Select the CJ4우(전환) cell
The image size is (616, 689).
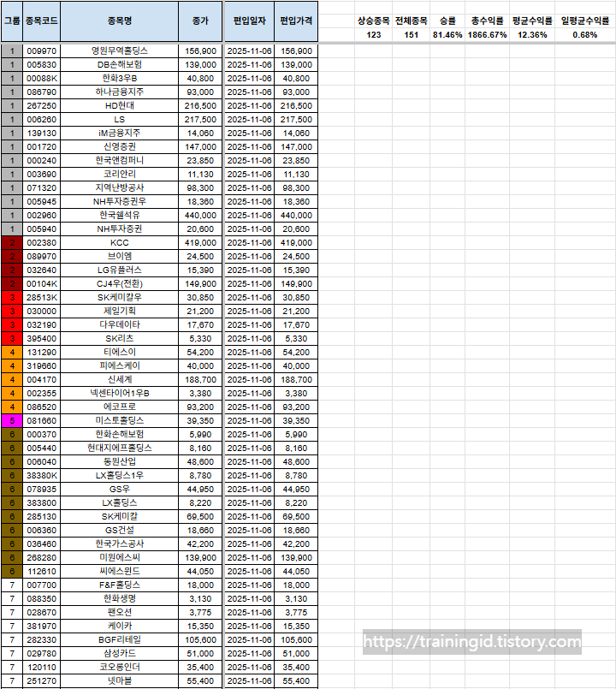point(120,284)
